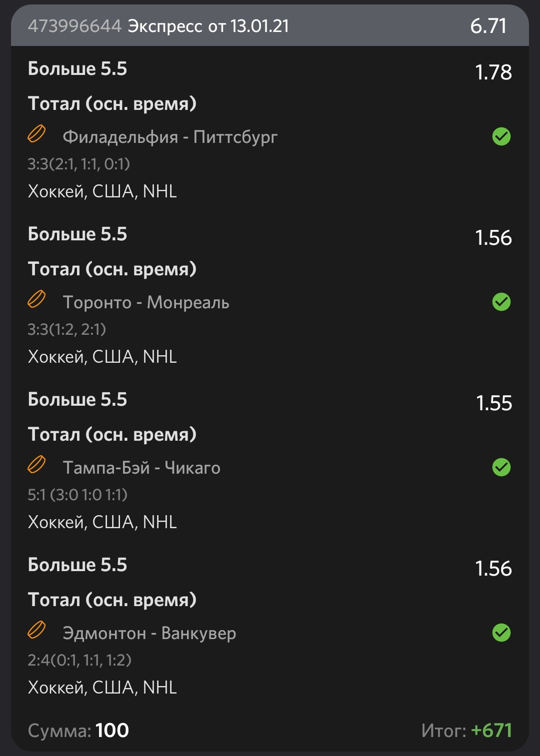The width and height of the screenshot is (540, 756).
Task: Tap the score 5:1 (3:0 1:0 1:1)
Action: [77, 495]
